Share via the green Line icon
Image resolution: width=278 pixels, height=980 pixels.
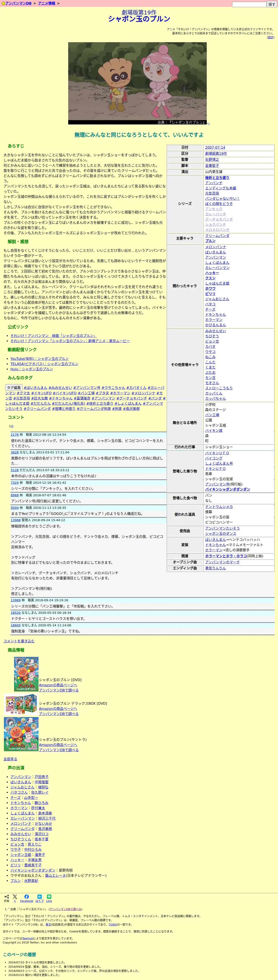pyautogui.click(x=49, y=896)
